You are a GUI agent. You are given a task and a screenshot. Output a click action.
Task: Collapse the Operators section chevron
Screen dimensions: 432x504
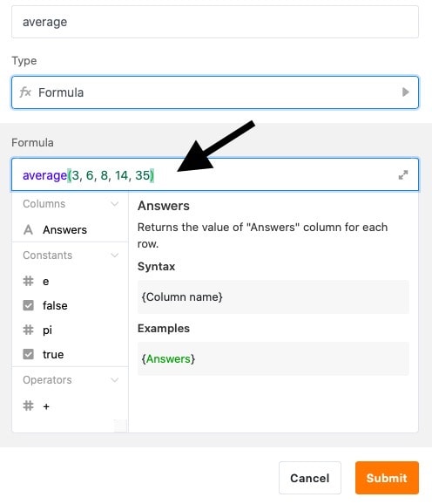tap(115, 380)
